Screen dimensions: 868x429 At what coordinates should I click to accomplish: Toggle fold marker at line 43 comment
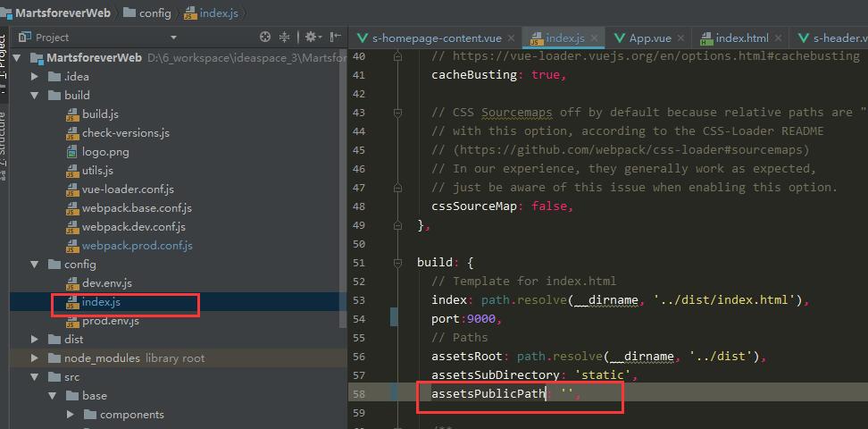click(x=397, y=113)
